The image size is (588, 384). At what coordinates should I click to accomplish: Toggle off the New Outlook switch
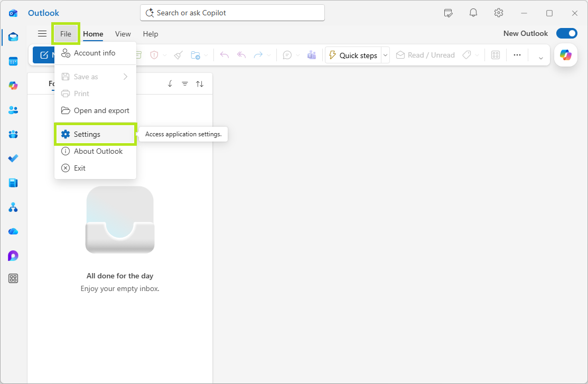pos(566,33)
